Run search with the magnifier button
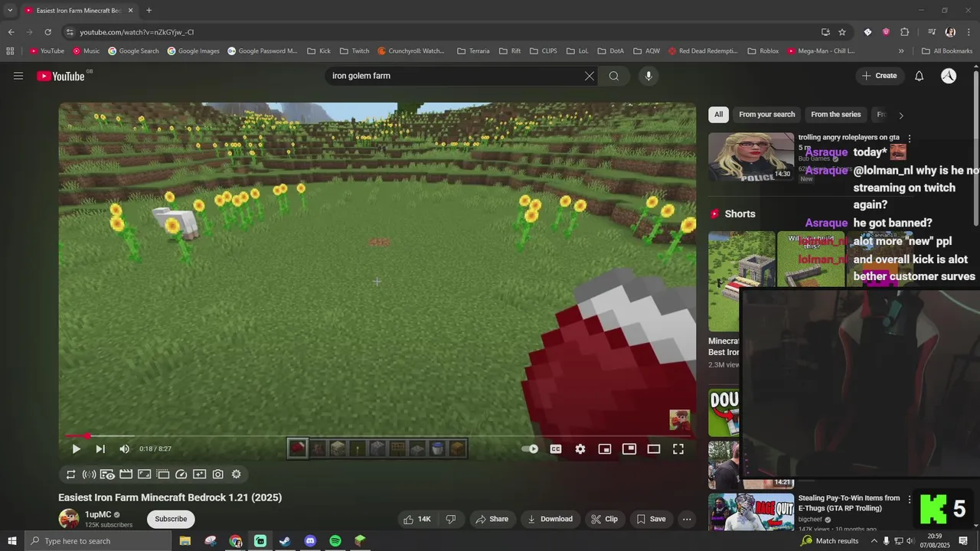Image resolution: width=980 pixels, height=551 pixels. 614,76
